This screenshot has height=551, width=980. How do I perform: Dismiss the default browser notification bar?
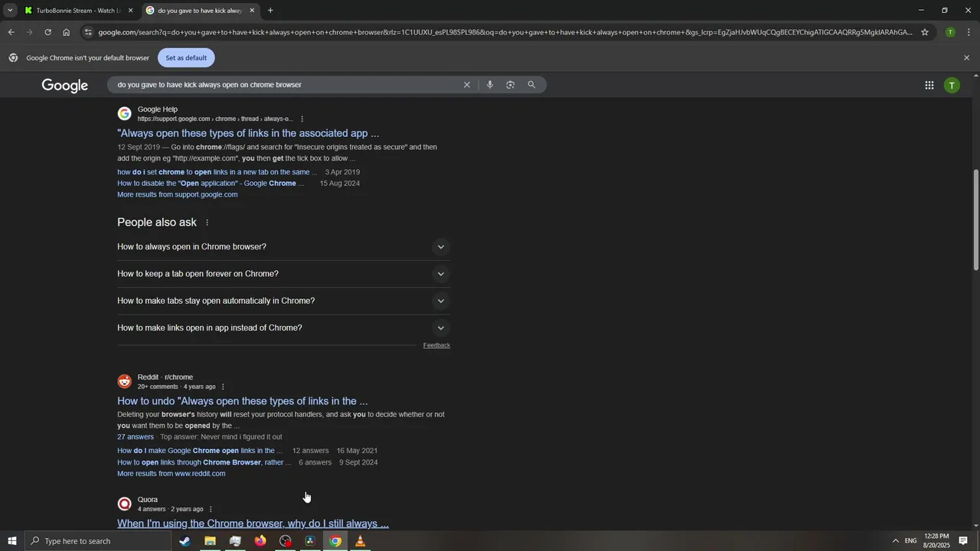[966, 57]
